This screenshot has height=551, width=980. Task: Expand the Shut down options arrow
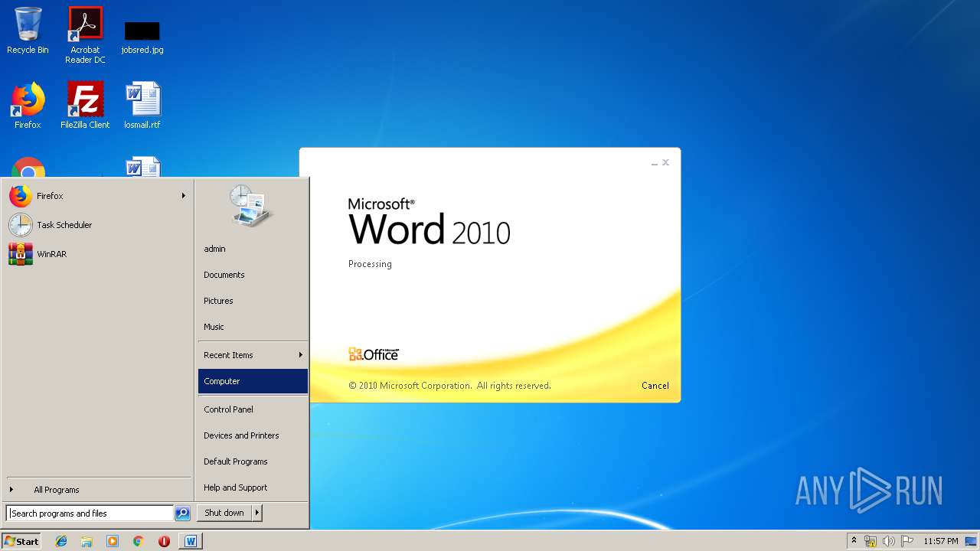(257, 513)
